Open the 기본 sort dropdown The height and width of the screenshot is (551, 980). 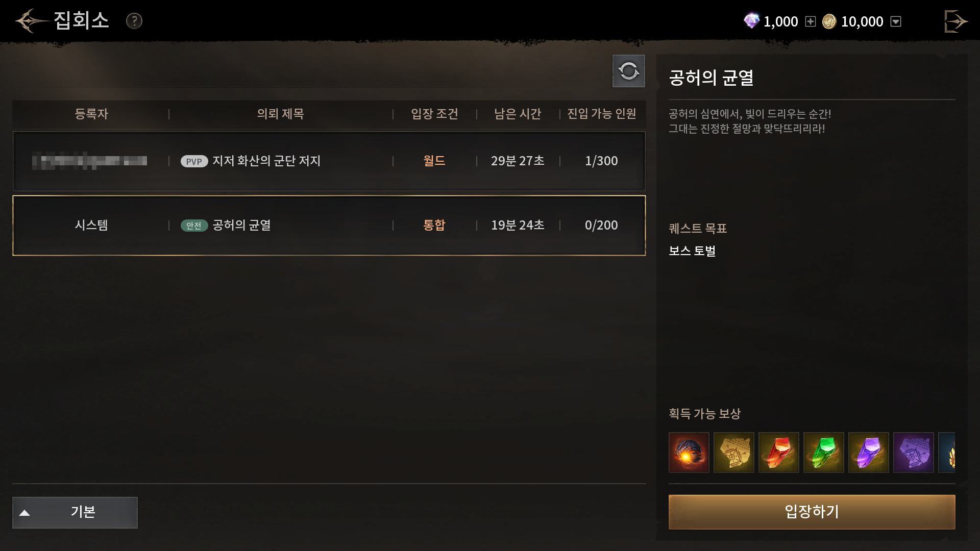click(x=75, y=512)
